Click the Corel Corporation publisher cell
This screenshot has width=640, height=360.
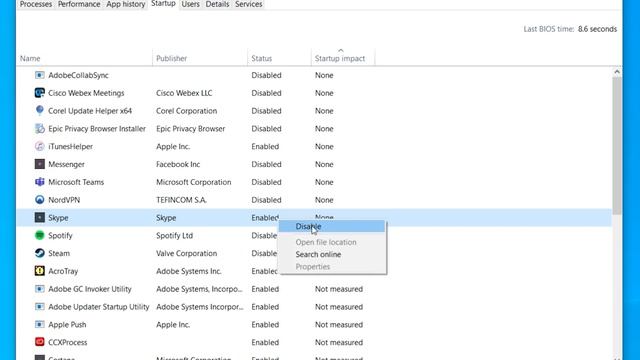click(187, 111)
